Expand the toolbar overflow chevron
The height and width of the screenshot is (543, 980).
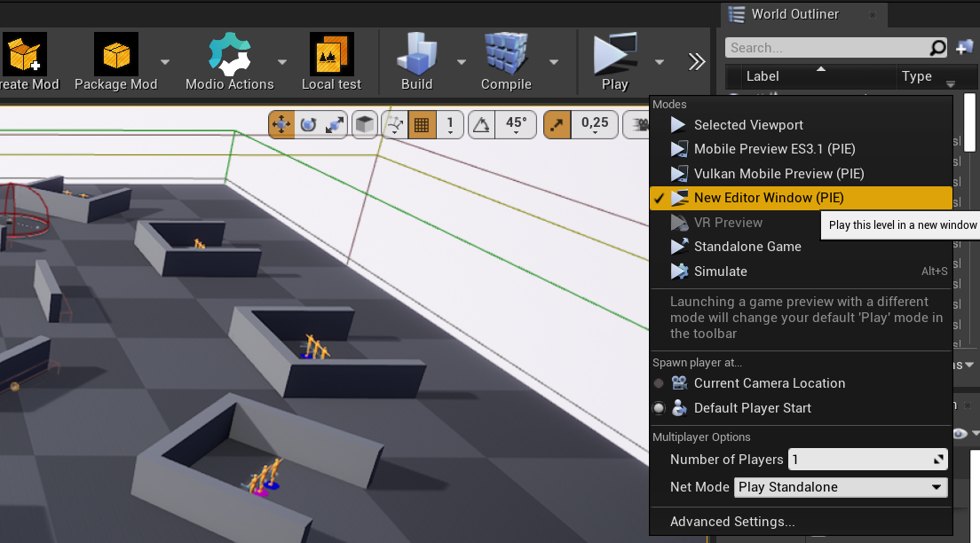coord(697,61)
